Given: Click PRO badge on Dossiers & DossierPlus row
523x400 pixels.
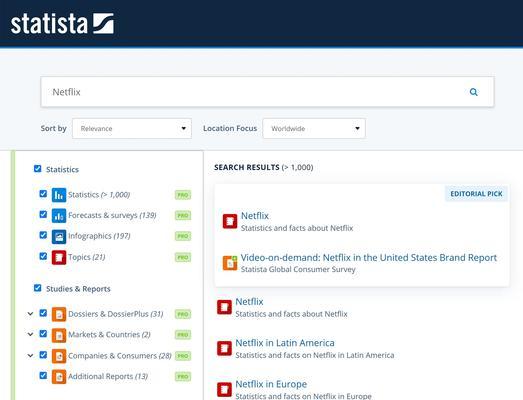Looking at the screenshot, I should pos(183,314).
